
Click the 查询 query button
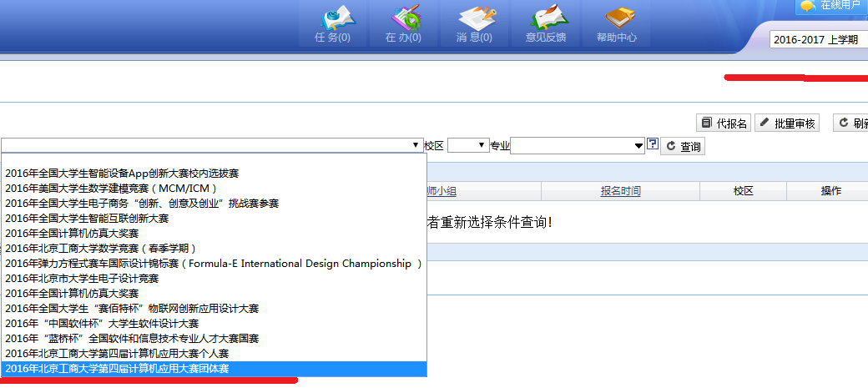point(683,147)
